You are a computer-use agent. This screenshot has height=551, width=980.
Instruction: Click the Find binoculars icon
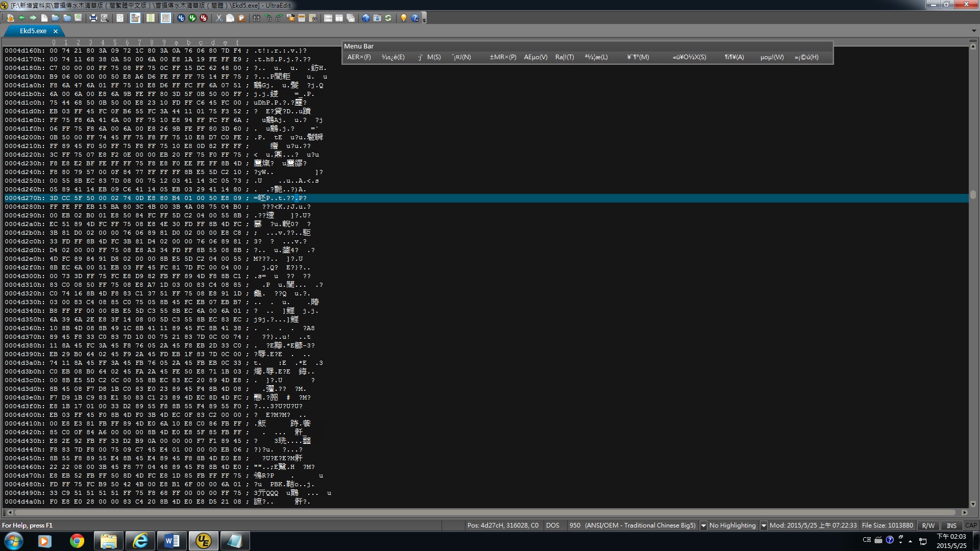tap(256, 18)
